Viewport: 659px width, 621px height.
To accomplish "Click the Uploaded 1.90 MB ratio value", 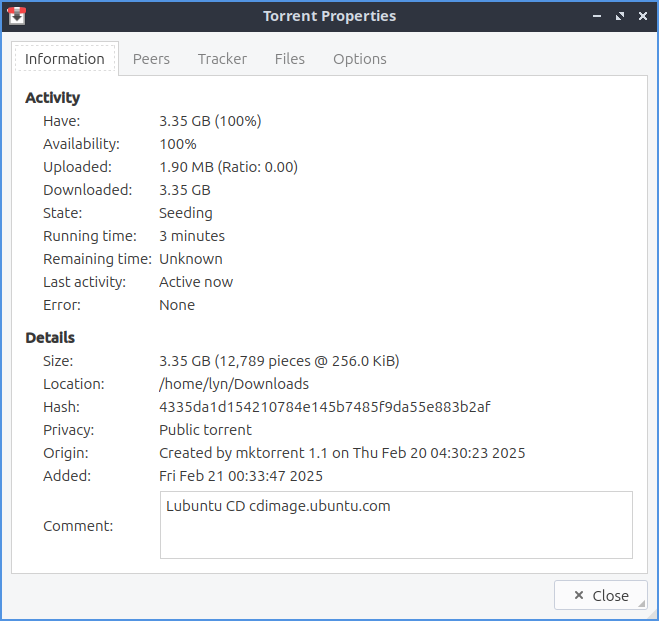I will [x=228, y=167].
